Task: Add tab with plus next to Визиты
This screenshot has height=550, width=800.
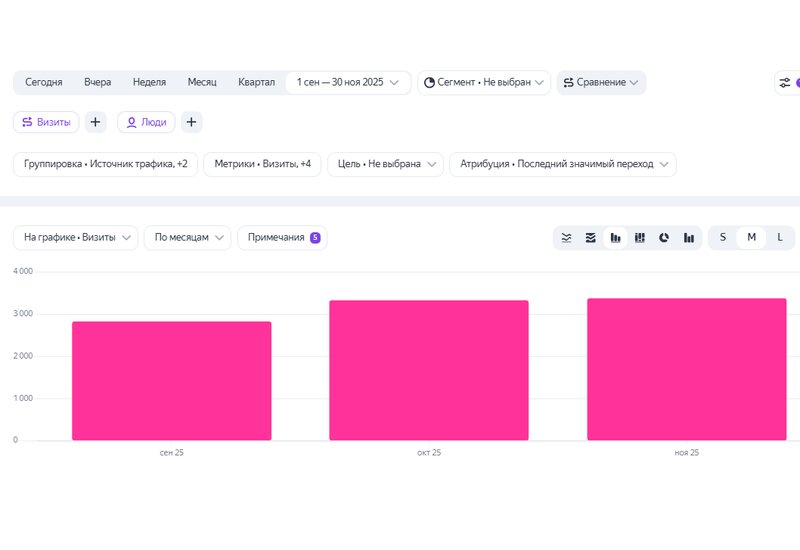Action: tap(95, 122)
